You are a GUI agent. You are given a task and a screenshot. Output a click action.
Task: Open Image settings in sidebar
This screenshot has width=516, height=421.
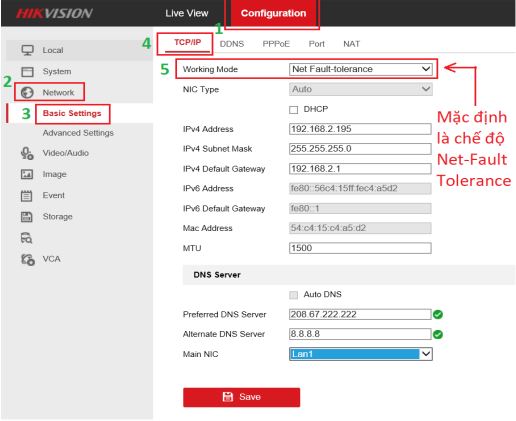click(54, 174)
